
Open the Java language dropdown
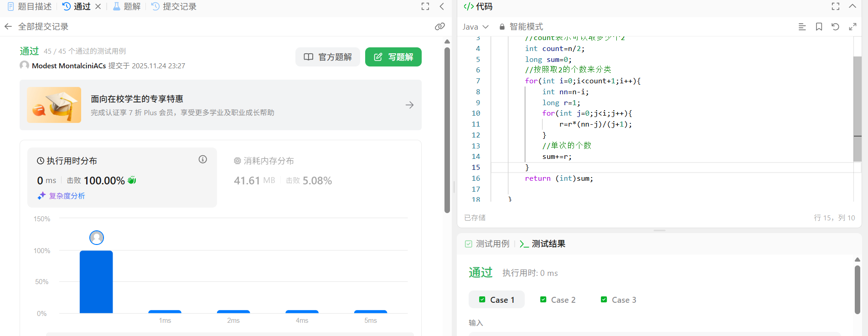point(475,27)
